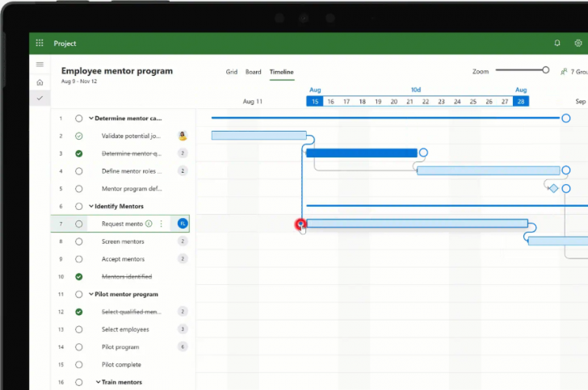The height and width of the screenshot is (390, 588).
Task: Open assignee count badge on Screen mentors
Action: tap(183, 241)
